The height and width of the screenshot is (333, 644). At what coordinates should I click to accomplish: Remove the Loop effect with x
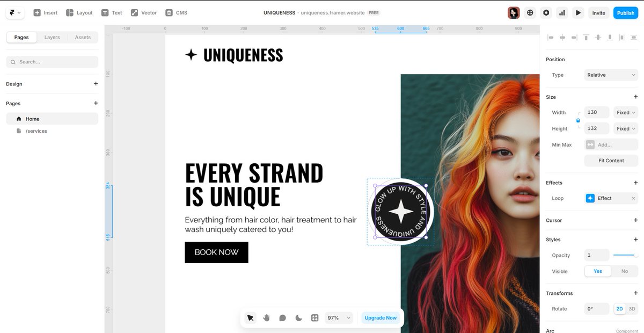click(x=633, y=198)
